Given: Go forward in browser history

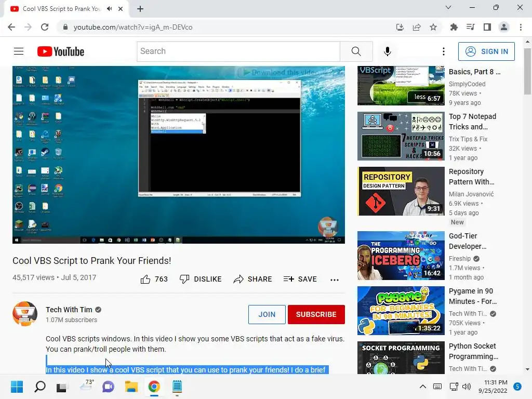Looking at the screenshot, I should click(28, 27).
